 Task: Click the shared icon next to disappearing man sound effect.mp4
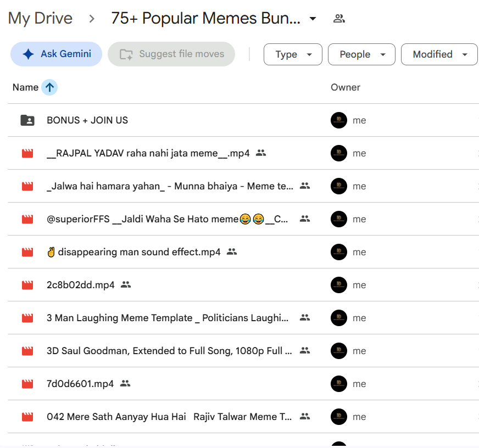tap(232, 251)
